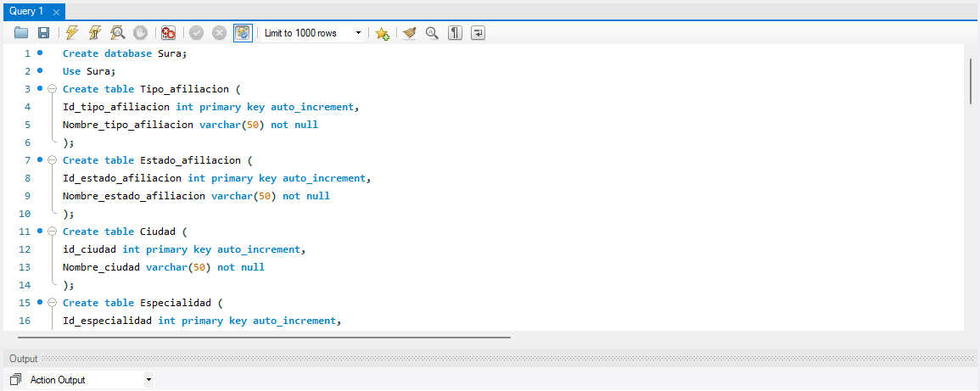
Task: Collapse the Create table Tipo_afiliacion block
Action: [x=52, y=89]
